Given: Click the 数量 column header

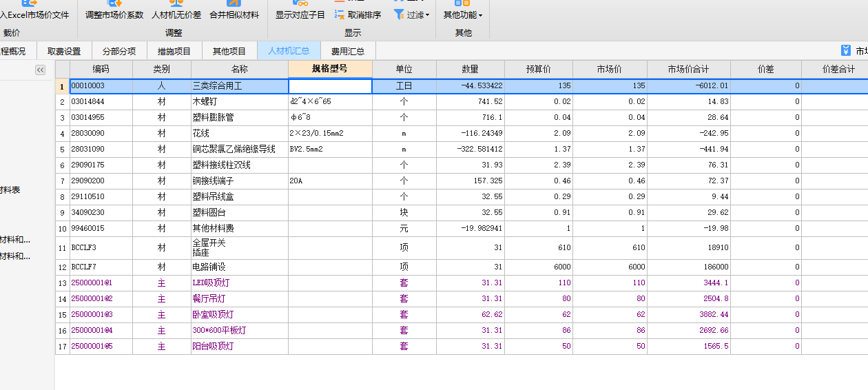Looking at the screenshot, I should coord(471,70).
